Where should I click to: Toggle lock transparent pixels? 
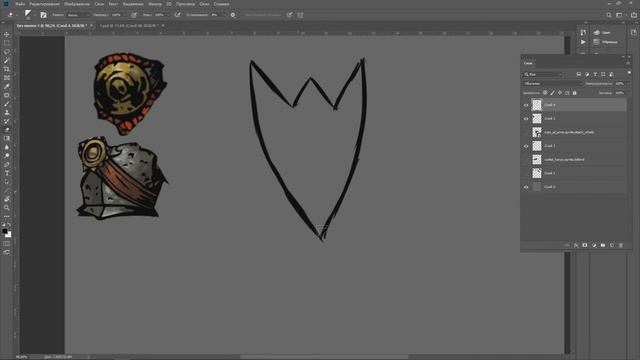click(x=545, y=93)
